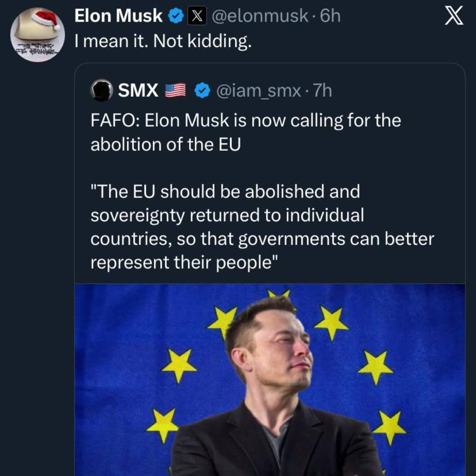Screen dimensions: 476x476
Task: Click the "I mean it. Not kidding." text
Action: click(x=163, y=41)
